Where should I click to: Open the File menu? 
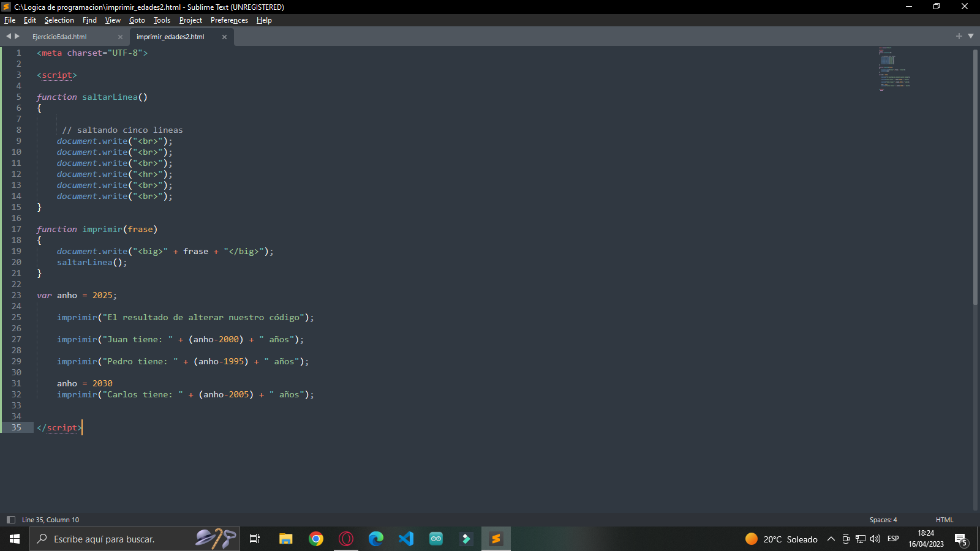pos(10,20)
